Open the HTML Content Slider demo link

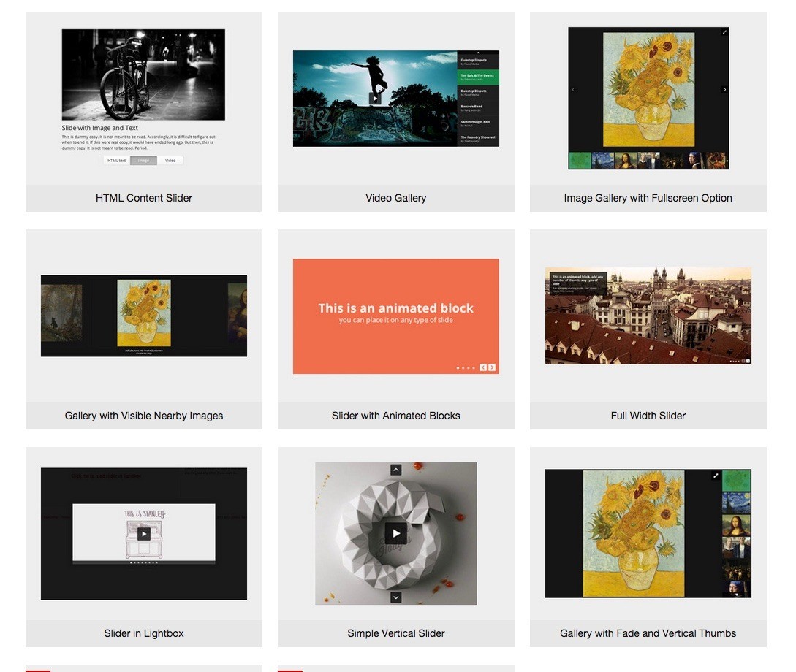[x=144, y=198]
